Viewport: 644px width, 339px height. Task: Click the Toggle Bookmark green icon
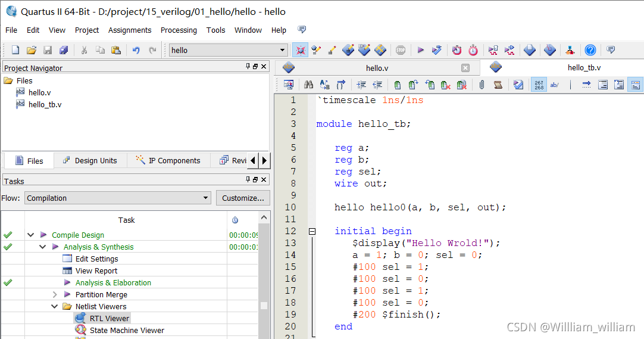click(x=397, y=85)
